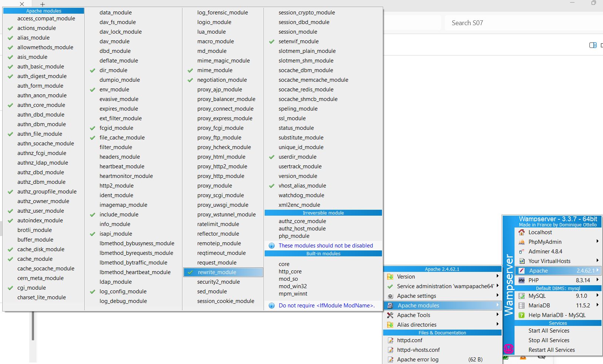Click the authz_core_module irreversible entry
The image size is (603, 364).
click(x=302, y=221)
